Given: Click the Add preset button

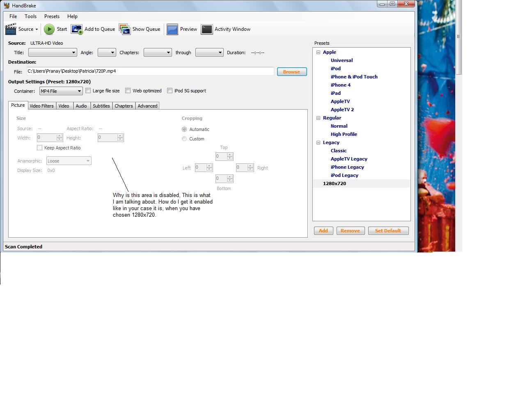Looking at the screenshot, I should (x=323, y=231).
